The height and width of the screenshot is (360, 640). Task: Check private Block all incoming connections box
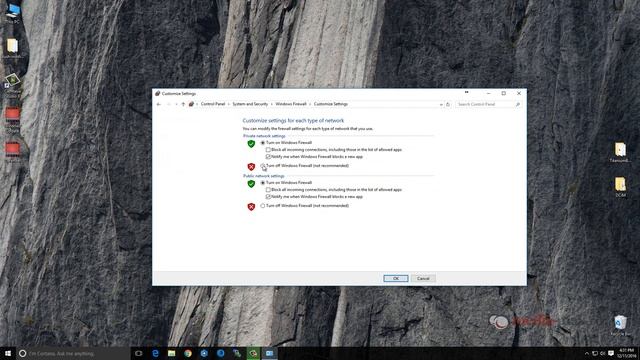(x=268, y=150)
